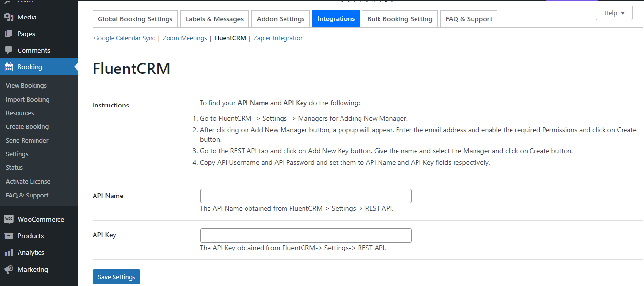644x286 pixels.
Task: Open View Bookings submenu item
Action: (x=26, y=85)
